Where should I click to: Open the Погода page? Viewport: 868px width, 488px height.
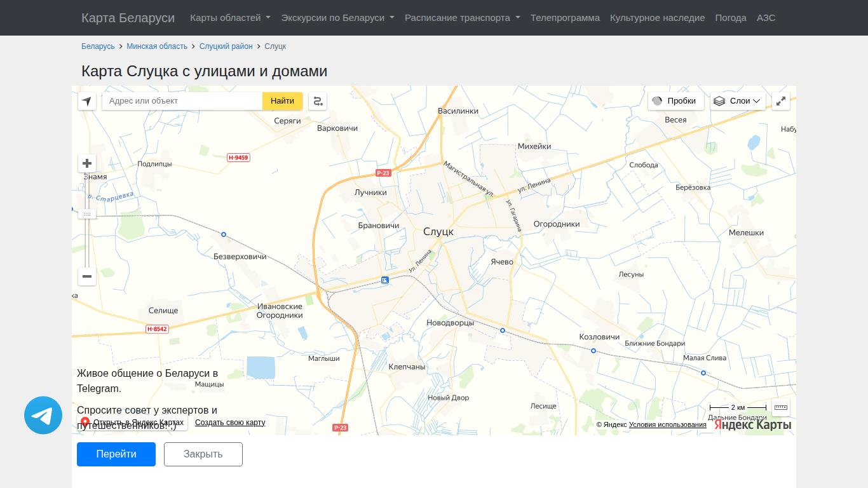click(731, 18)
